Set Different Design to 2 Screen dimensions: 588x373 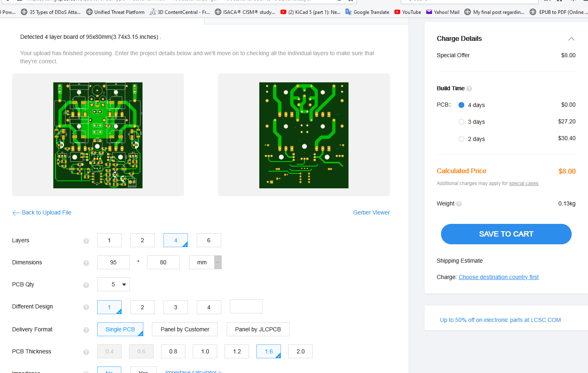click(143, 307)
